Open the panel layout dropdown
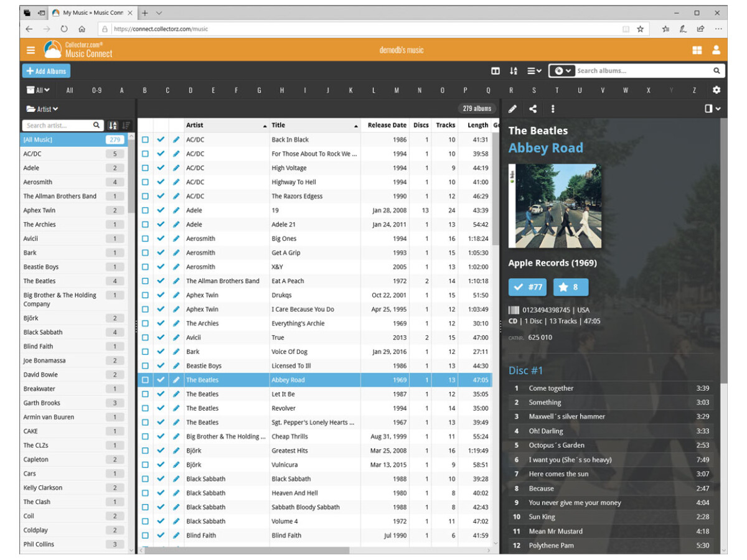Screen dimensions: 747x560 [712, 109]
